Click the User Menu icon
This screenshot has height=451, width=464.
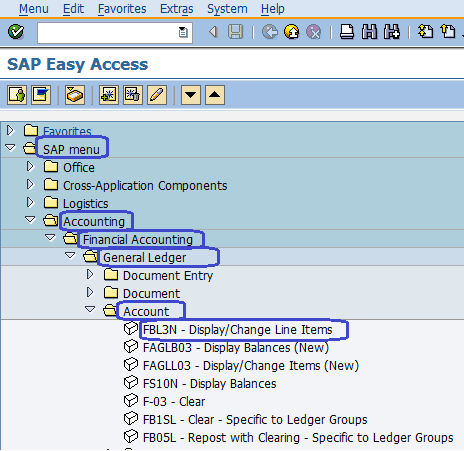(17, 95)
